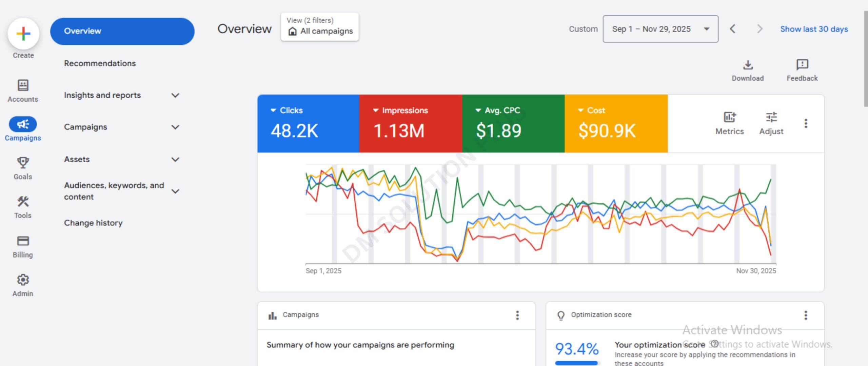The width and height of the screenshot is (868, 366).
Task: Open Billing card icon
Action: pos(23,241)
